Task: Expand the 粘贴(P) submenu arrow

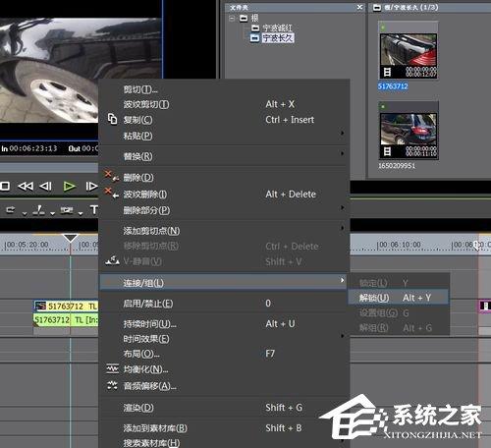Action: 342,134
